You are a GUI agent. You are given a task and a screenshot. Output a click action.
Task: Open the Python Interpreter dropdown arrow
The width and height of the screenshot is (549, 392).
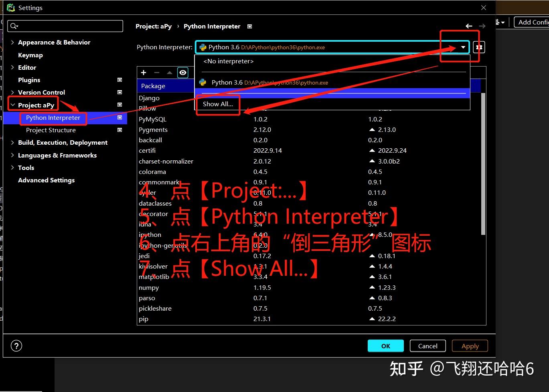[462, 47]
